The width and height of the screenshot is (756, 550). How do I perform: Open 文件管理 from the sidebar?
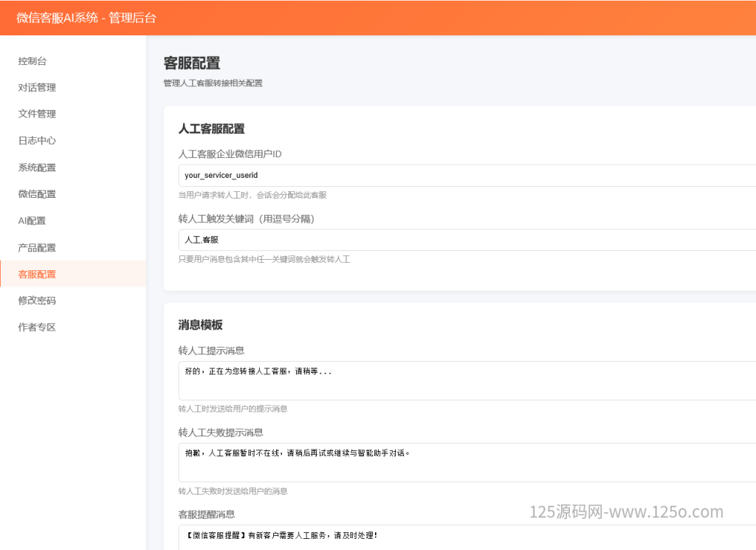coord(37,114)
